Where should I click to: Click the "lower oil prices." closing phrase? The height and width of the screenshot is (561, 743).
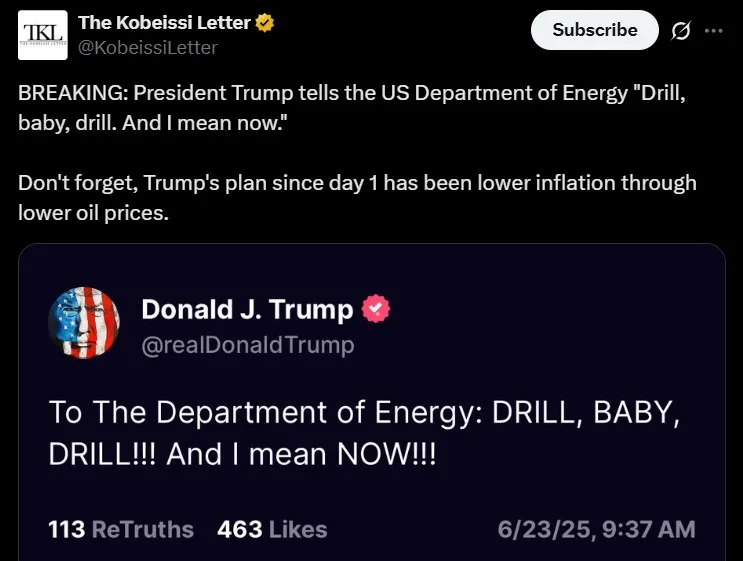(x=93, y=212)
